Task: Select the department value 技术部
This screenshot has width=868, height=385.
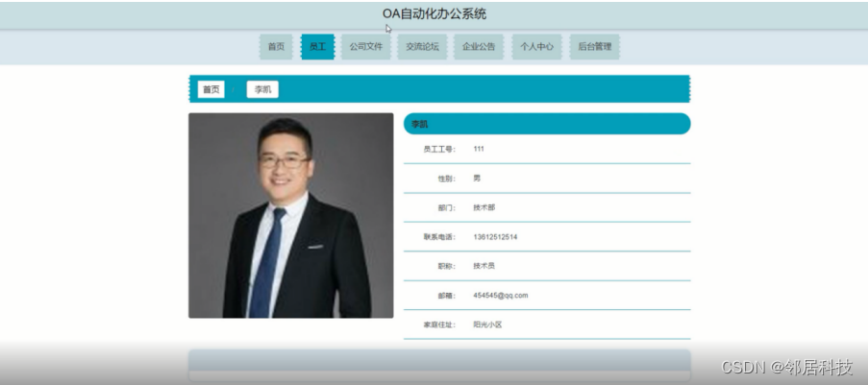Action: coord(484,207)
